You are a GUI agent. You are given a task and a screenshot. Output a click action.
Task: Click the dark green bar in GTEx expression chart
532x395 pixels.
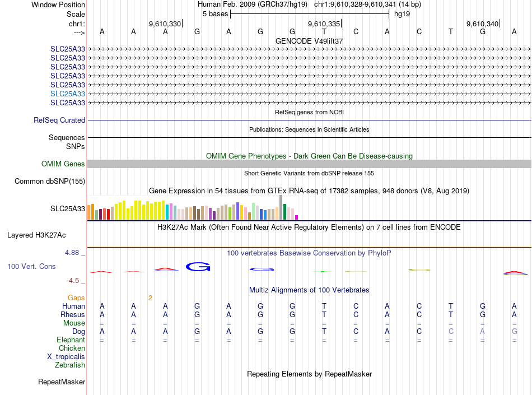(x=284, y=212)
